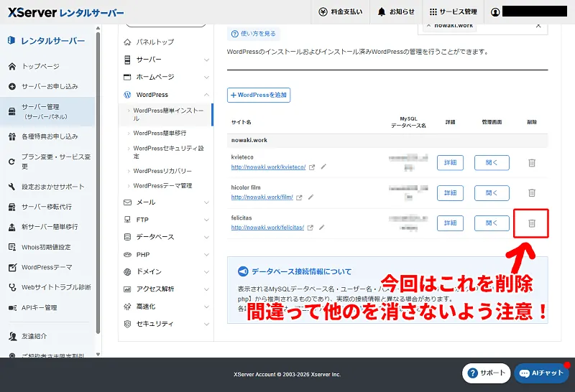Select WordPress簡単インストール submenu
The image size is (575, 392).
pos(165,114)
